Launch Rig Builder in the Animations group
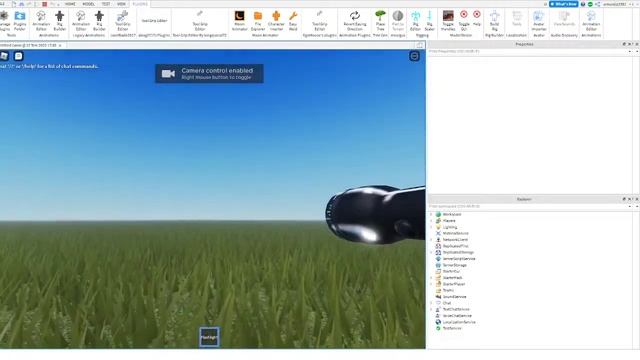The width and height of the screenshot is (640, 360). (60, 21)
